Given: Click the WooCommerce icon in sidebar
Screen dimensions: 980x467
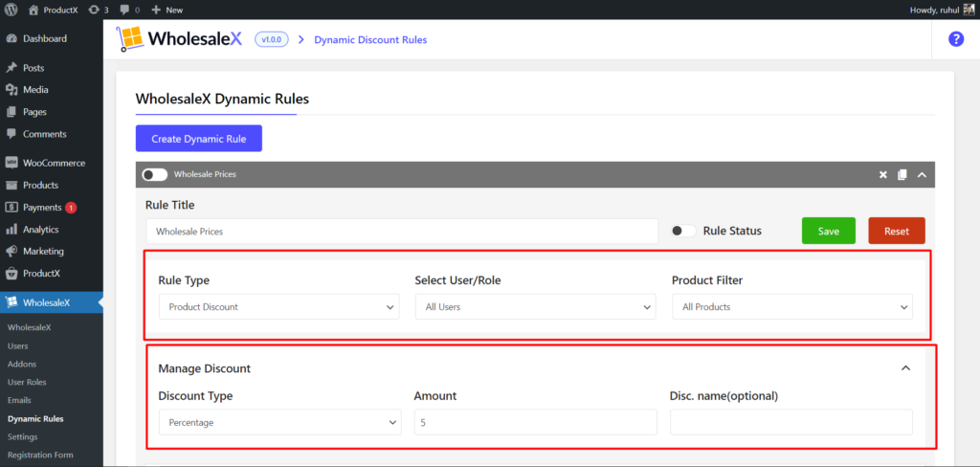Looking at the screenshot, I should tap(11, 163).
